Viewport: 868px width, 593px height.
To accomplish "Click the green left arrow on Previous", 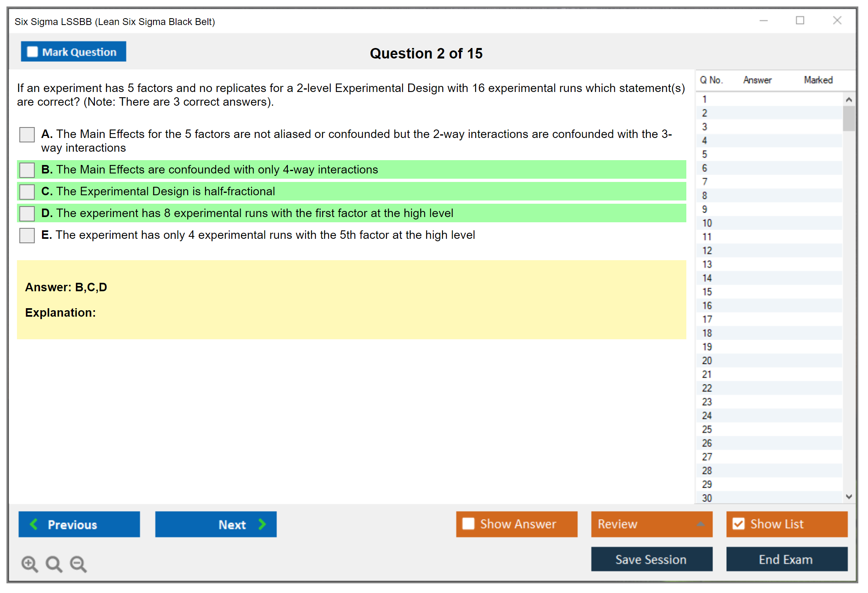I will [x=34, y=524].
